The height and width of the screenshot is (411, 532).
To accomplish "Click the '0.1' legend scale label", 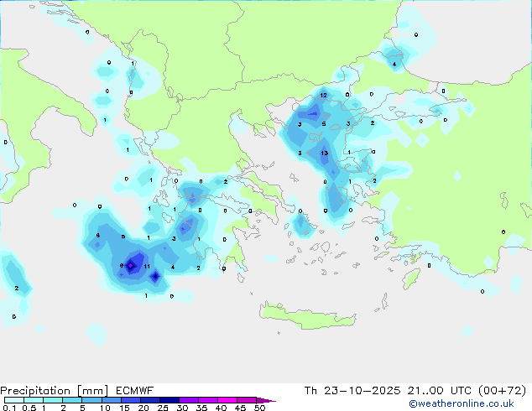I will [x=9, y=408].
